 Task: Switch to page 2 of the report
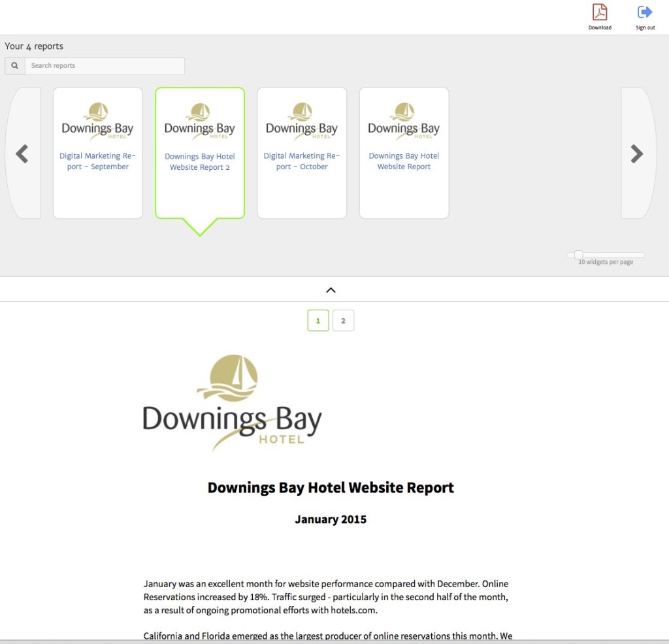coord(344,320)
